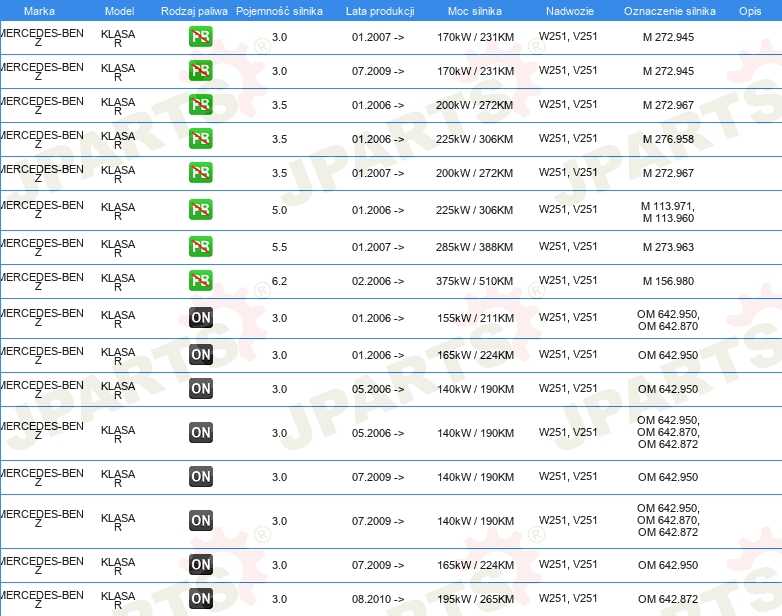Click the Pojemność silnika header
782x616 pixels.
click(279, 11)
